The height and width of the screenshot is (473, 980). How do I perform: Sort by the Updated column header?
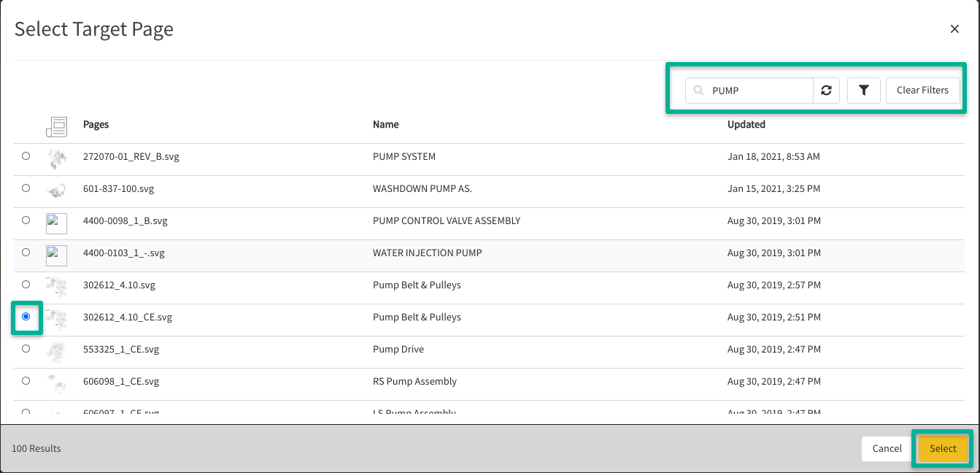(x=746, y=125)
